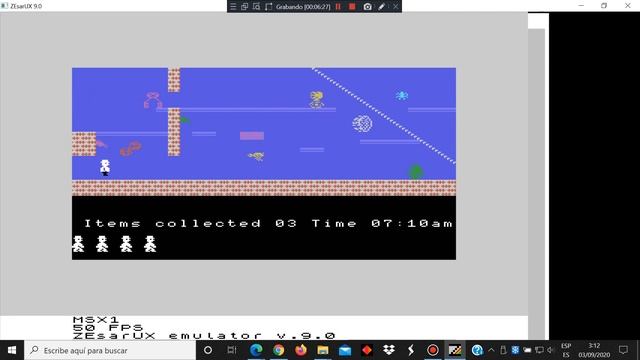
Task: Open the Windows Start menu
Action: pos(12,350)
